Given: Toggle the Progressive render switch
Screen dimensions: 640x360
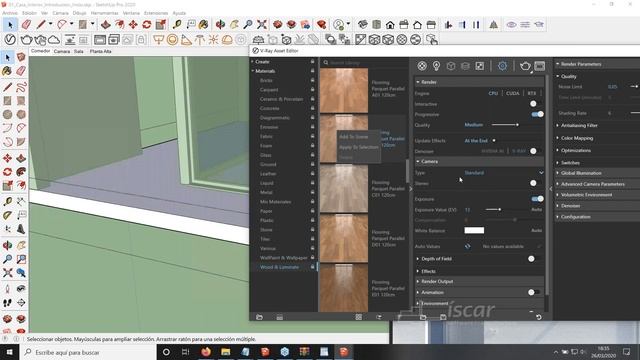Looking at the screenshot, I should coord(538,114).
